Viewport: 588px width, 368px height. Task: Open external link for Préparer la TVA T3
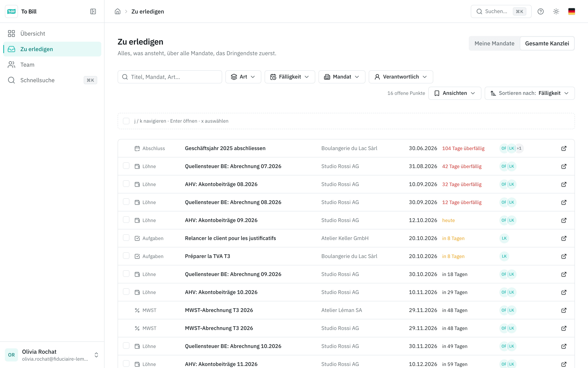[x=564, y=256]
